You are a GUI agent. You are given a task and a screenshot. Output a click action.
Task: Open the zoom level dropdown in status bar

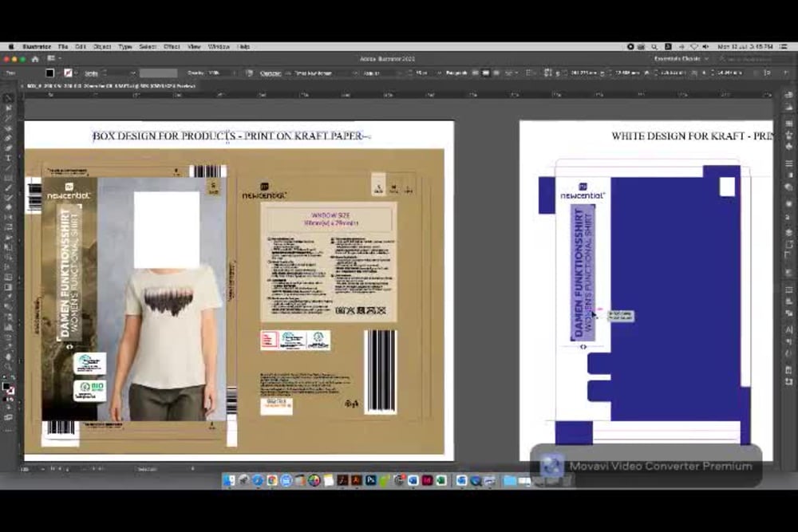43,469
